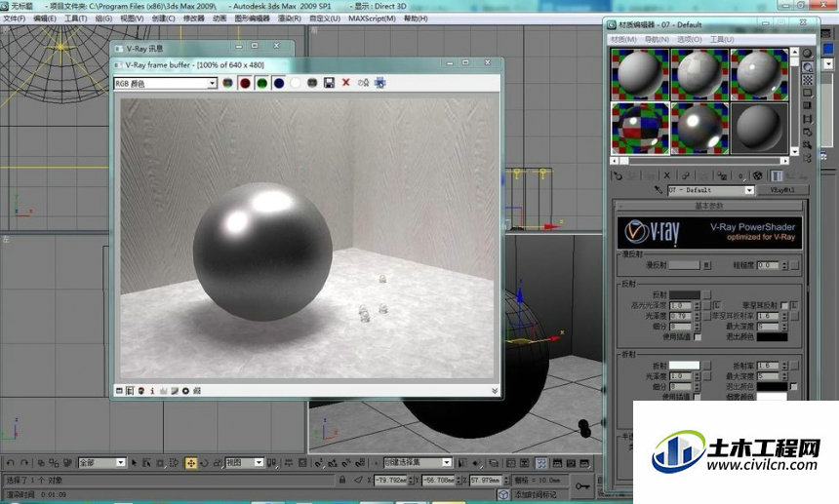Open reflection 反射 dark color swatch

(x=684, y=295)
